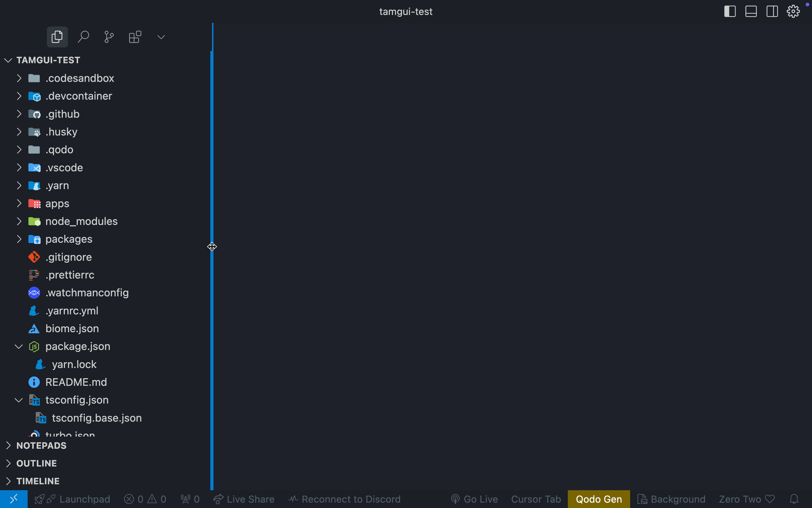Expand the .github folder
The width and height of the screenshot is (812, 508).
(x=19, y=114)
